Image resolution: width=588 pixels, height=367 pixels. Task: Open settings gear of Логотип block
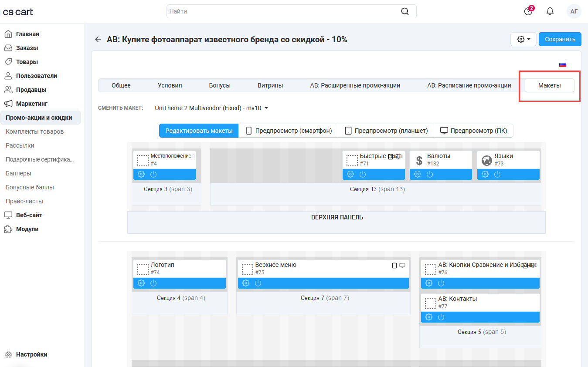point(141,283)
